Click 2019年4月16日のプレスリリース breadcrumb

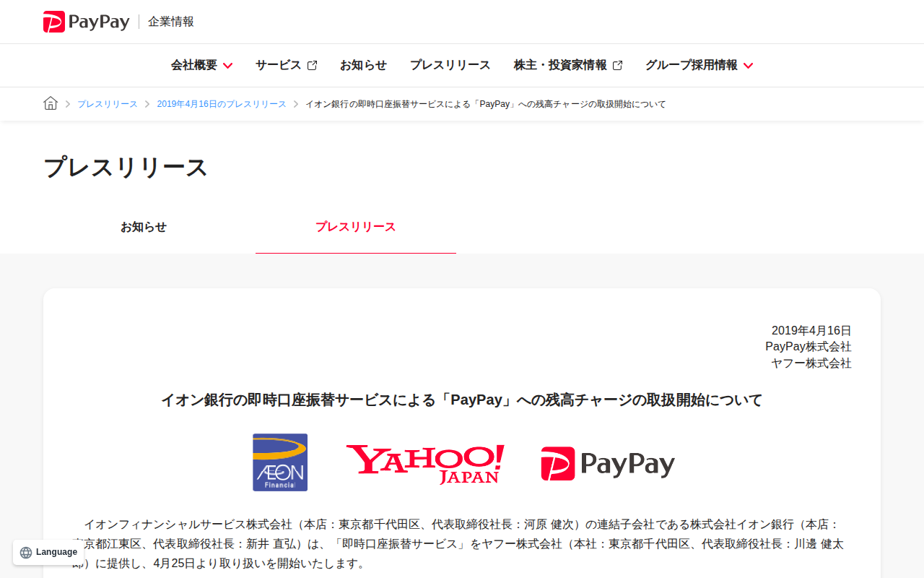(x=222, y=104)
